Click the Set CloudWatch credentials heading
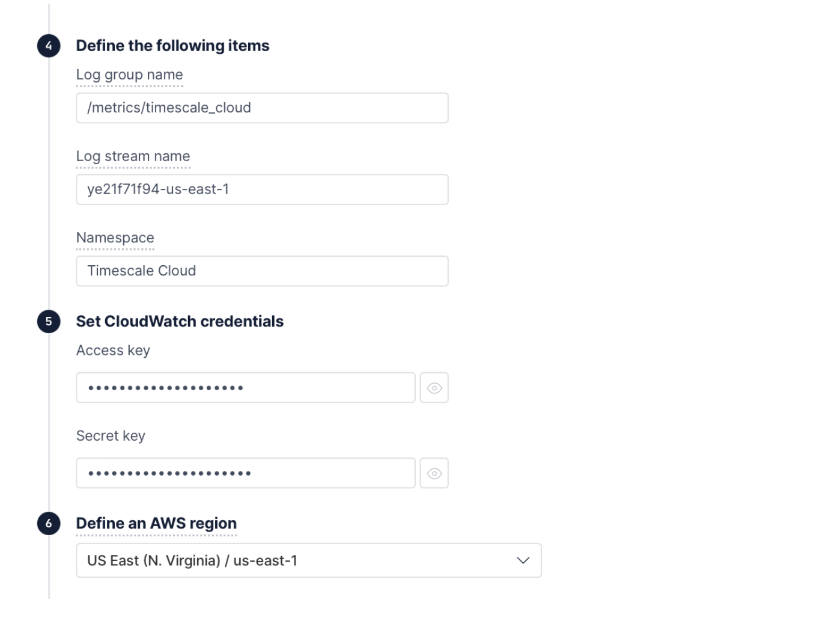The width and height of the screenshot is (840, 641). (180, 322)
